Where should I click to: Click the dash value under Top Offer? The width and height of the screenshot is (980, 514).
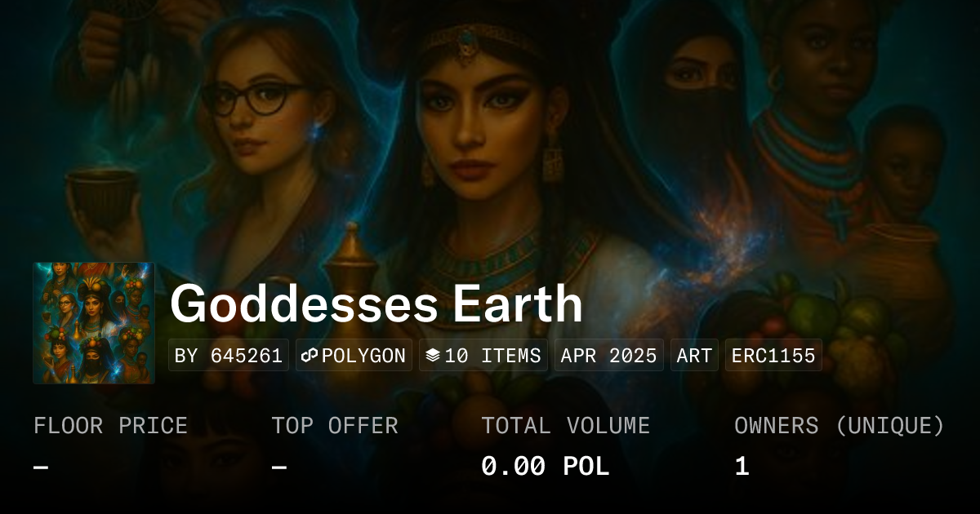pyautogui.click(x=278, y=467)
